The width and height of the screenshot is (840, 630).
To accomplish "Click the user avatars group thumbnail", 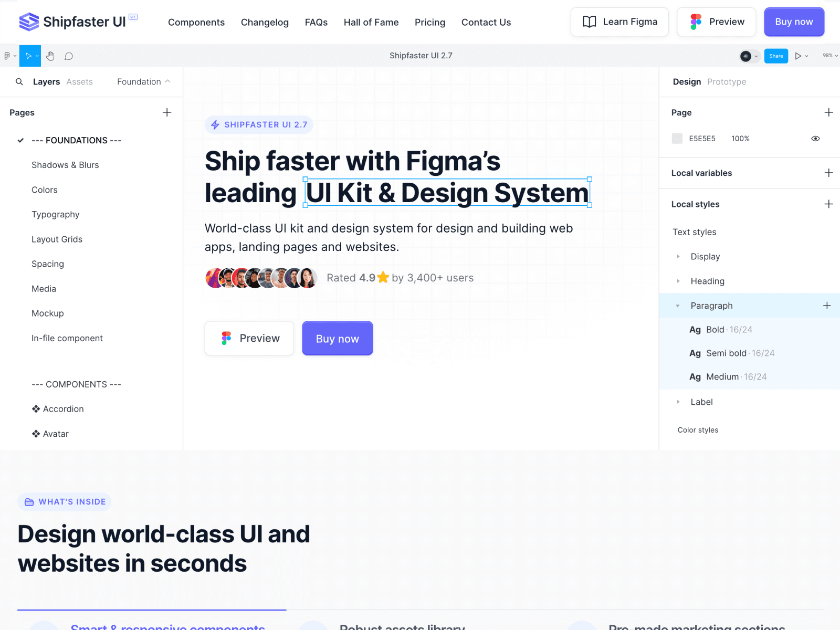I will 261,278.
